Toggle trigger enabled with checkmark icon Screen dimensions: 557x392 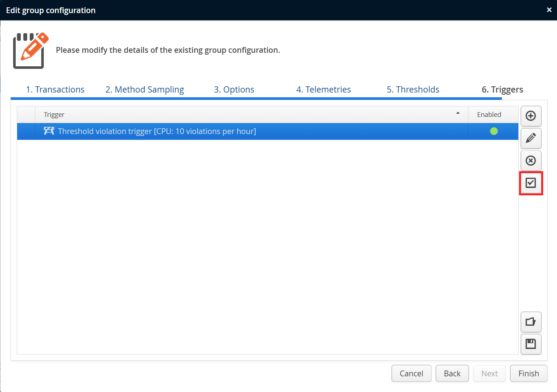531,183
